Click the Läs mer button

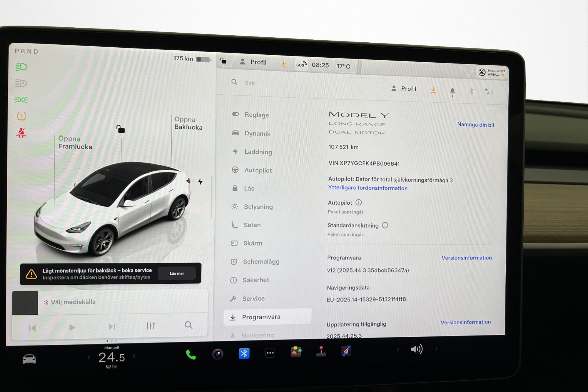(x=177, y=273)
